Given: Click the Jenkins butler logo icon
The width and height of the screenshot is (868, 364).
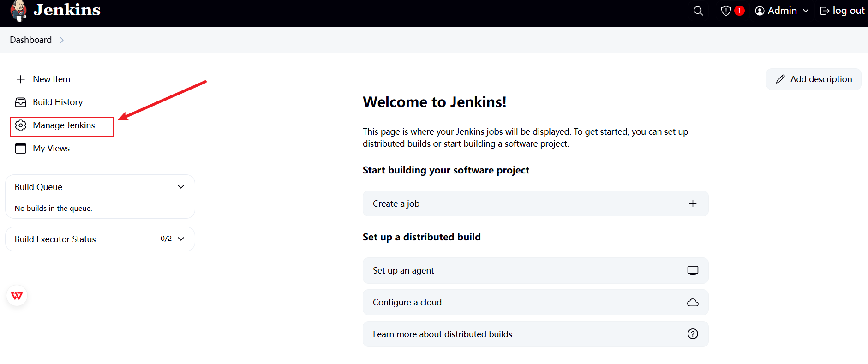Looking at the screenshot, I should 18,11.
